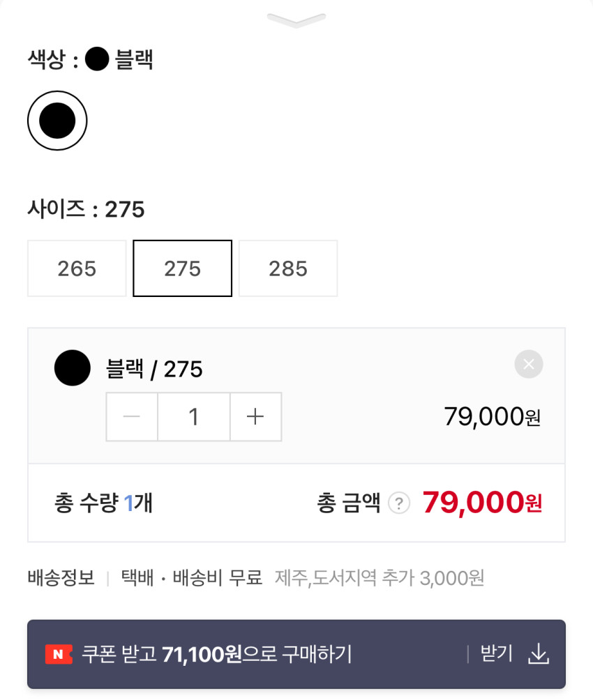This screenshot has height=700, width=593.
Task: Click the 택배 · 배송비 무료 text
Action: (x=192, y=578)
